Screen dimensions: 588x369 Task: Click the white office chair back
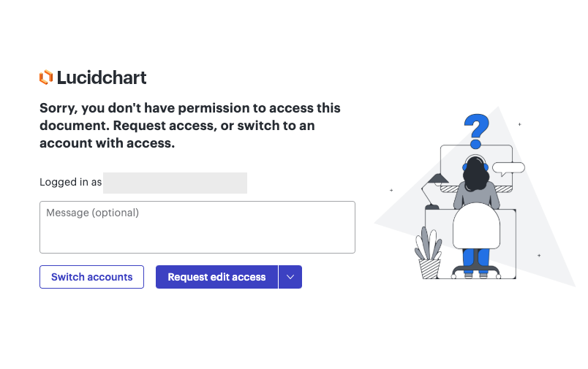click(x=476, y=226)
